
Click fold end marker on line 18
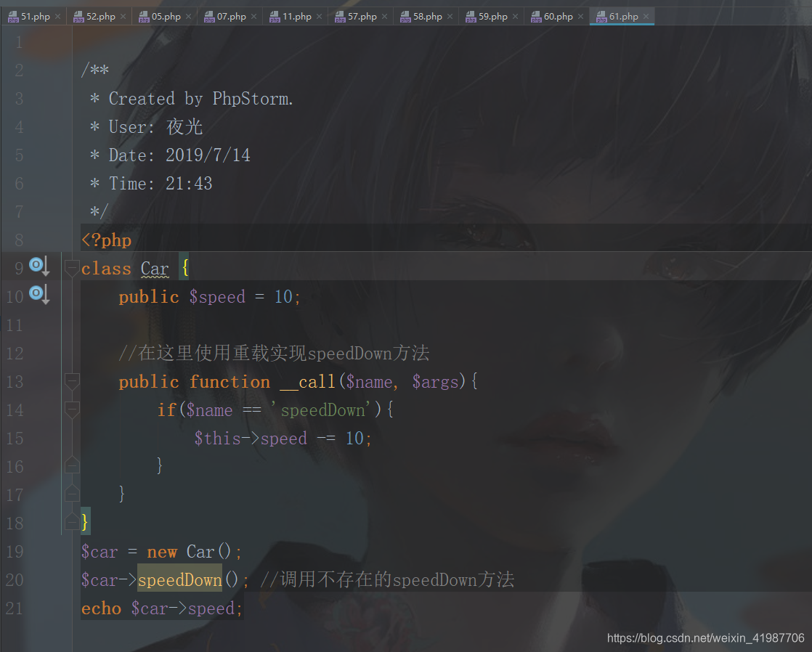pos(71,521)
